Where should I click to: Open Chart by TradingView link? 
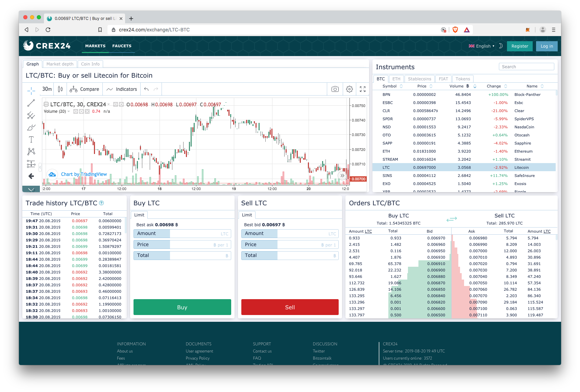84,174
